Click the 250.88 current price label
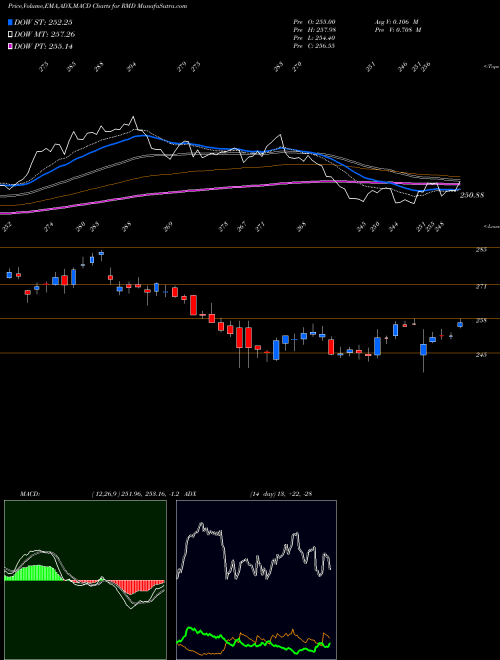The width and height of the screenshot is (500, 660). 472,195
